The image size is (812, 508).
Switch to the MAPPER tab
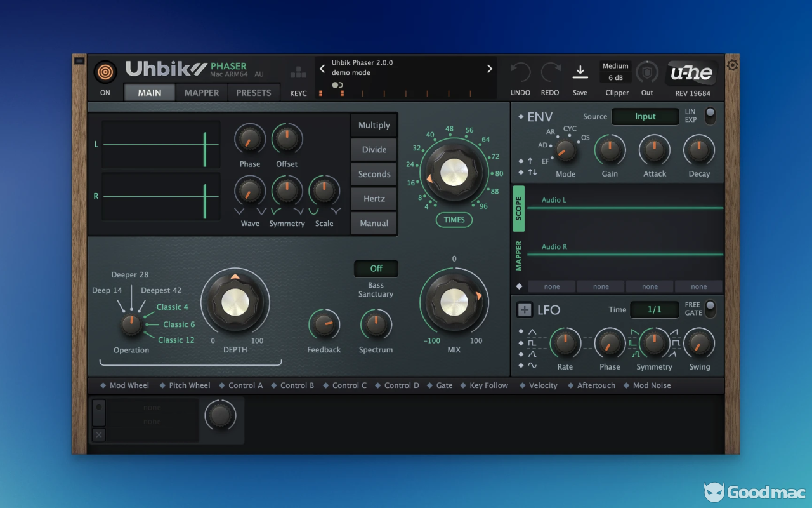(x=202, y=93)
